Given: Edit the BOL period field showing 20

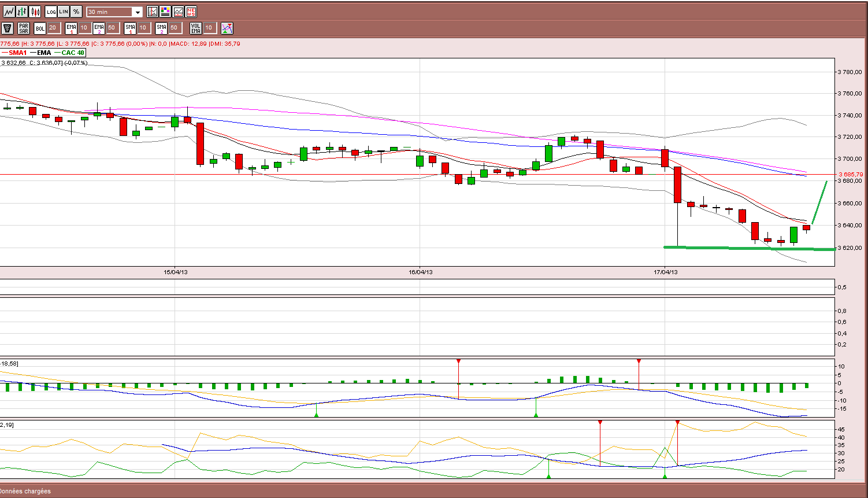Looking at the screenshot, I should point(53,28).
